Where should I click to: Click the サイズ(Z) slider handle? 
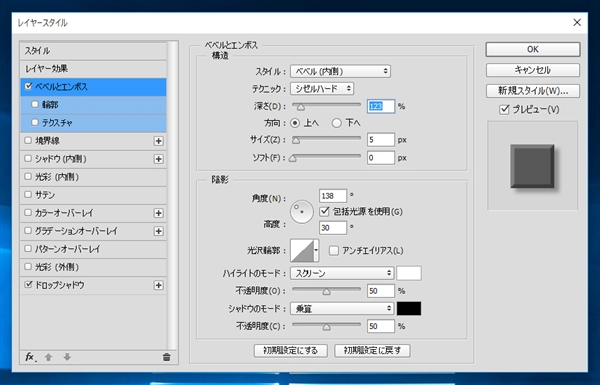point(296,141)
